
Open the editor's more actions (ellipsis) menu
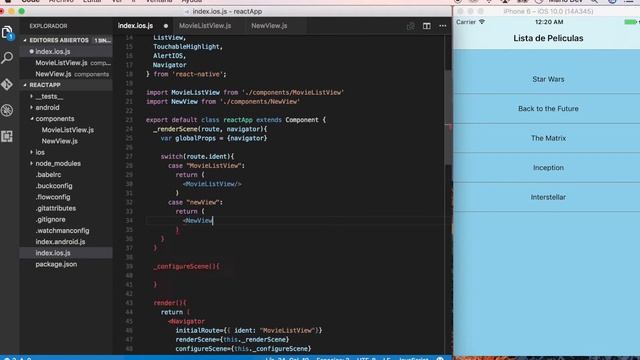point(442,26)
